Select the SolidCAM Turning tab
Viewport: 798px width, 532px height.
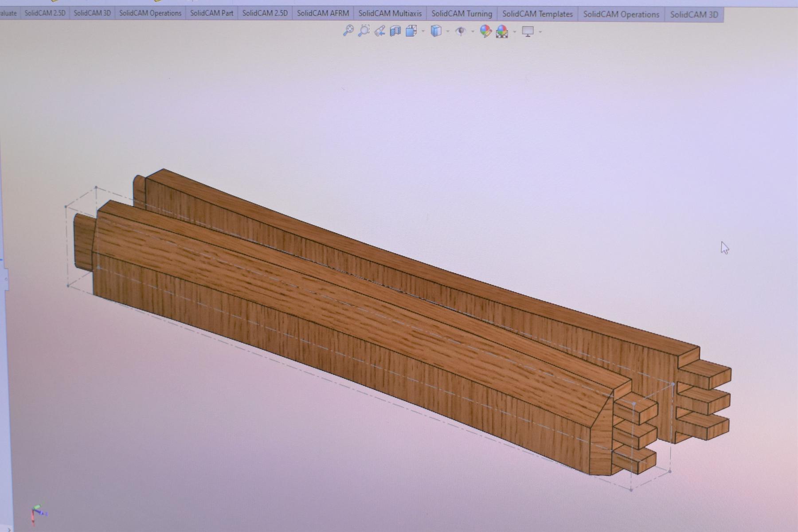click(462, 14)
